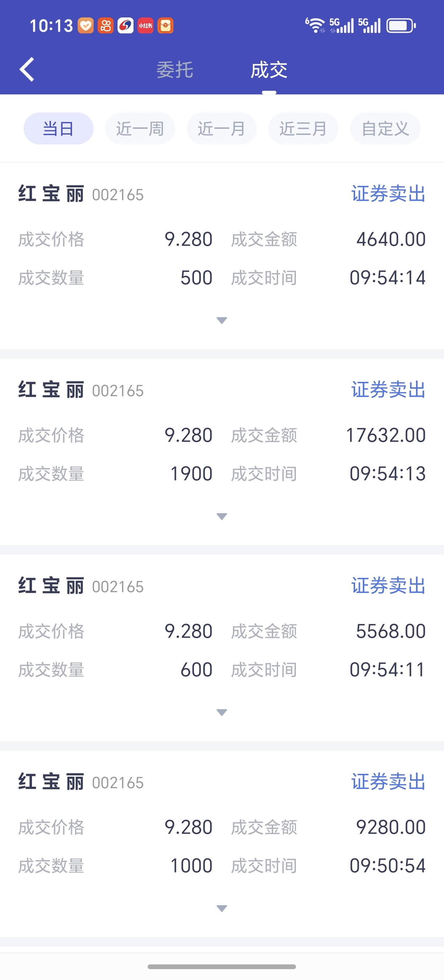The width and height of the screenshot is (444, 980).
Task: Switch to the 委托 tab
Action: (175, 70)
